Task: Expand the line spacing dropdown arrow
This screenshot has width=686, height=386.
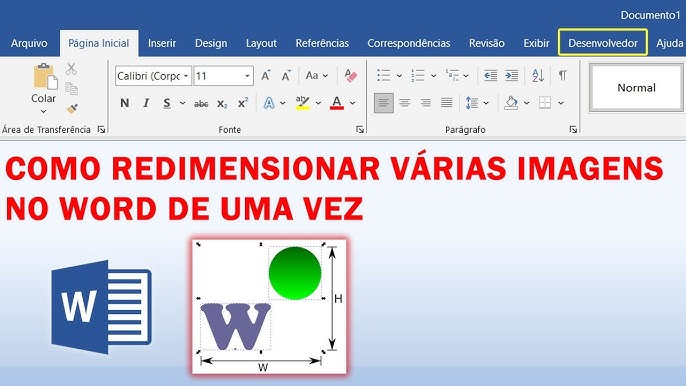Action: (x=486, y=103)
